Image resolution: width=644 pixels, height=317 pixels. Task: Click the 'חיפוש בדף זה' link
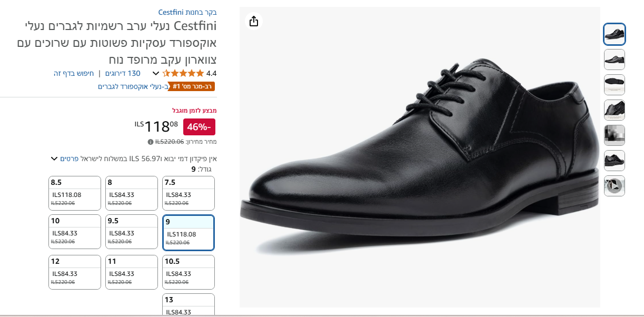pyautogui.click(x=74, y=73)
